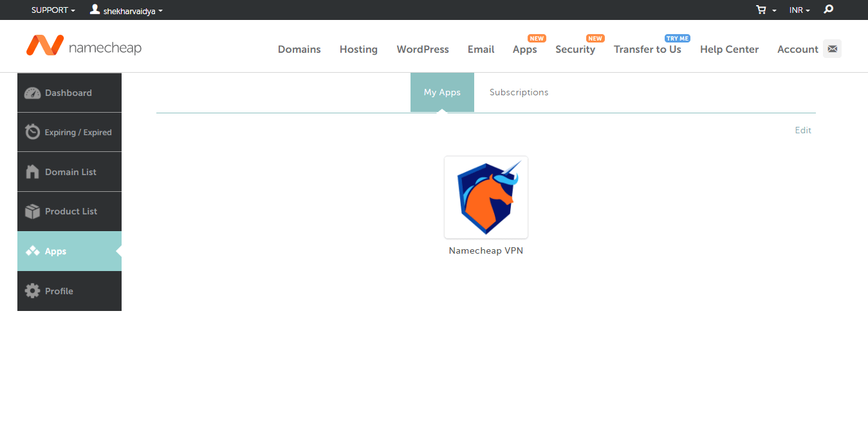The image size is (868, 423).
Task: Select the Apps sidebar label
Action: tap(55, 251)
